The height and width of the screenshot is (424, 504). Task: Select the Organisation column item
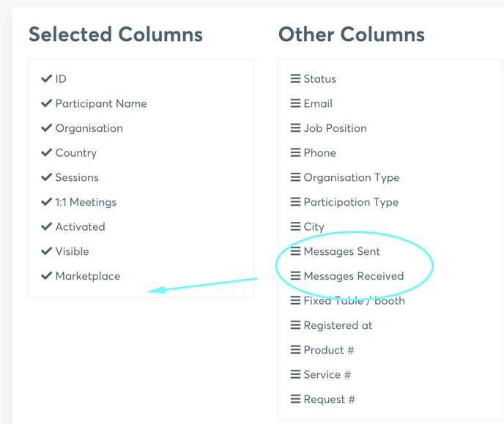coord(89,129)
